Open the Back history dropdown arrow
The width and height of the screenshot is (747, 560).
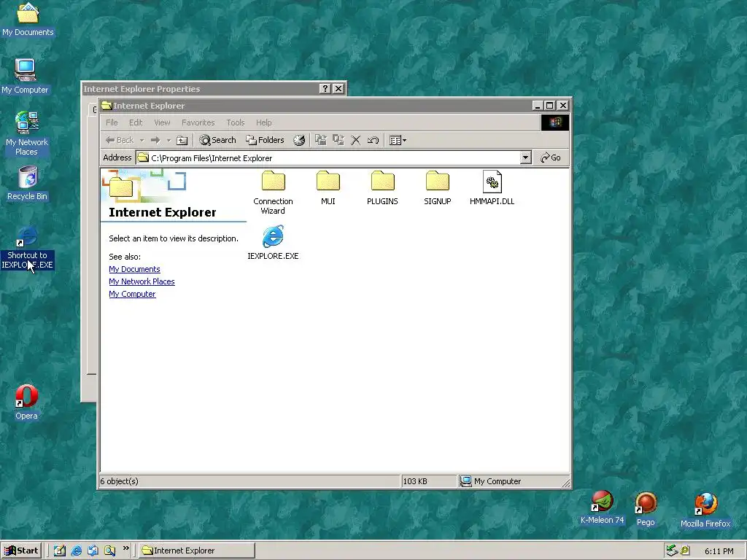(142, 140)
